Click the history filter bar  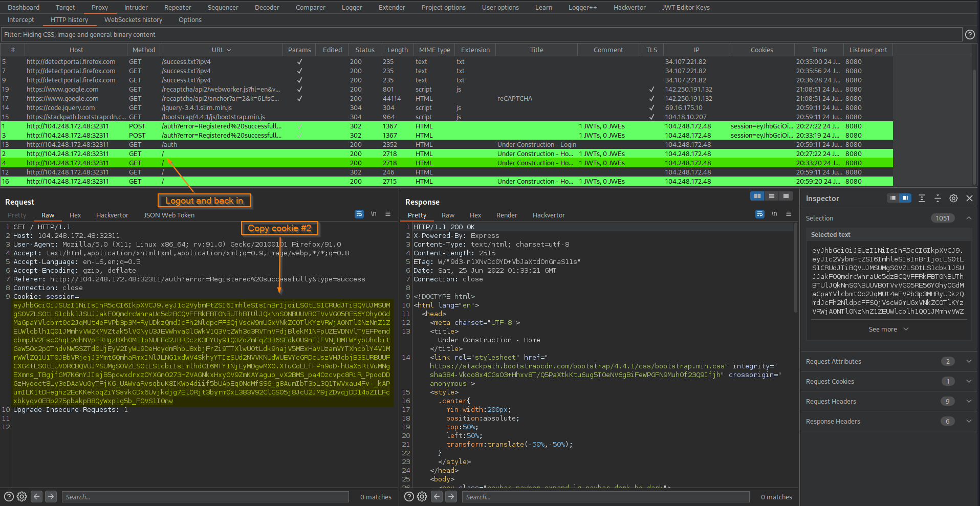coord(481,34)
